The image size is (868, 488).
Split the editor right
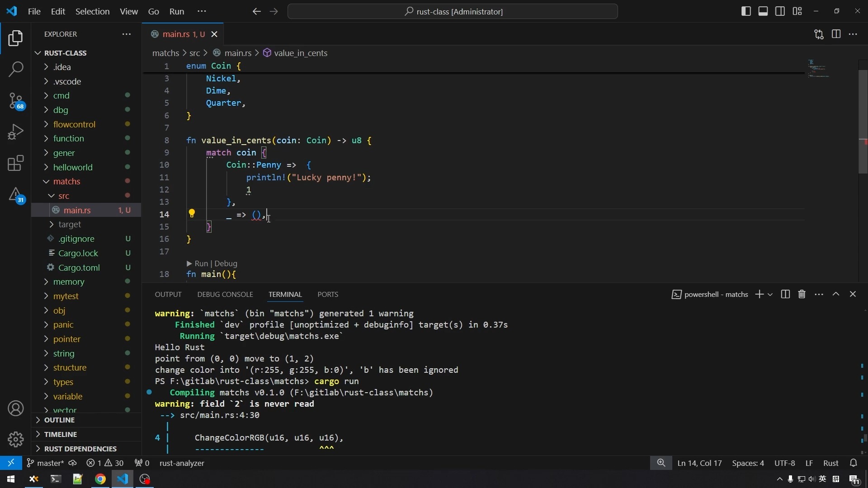click(836, 34)
